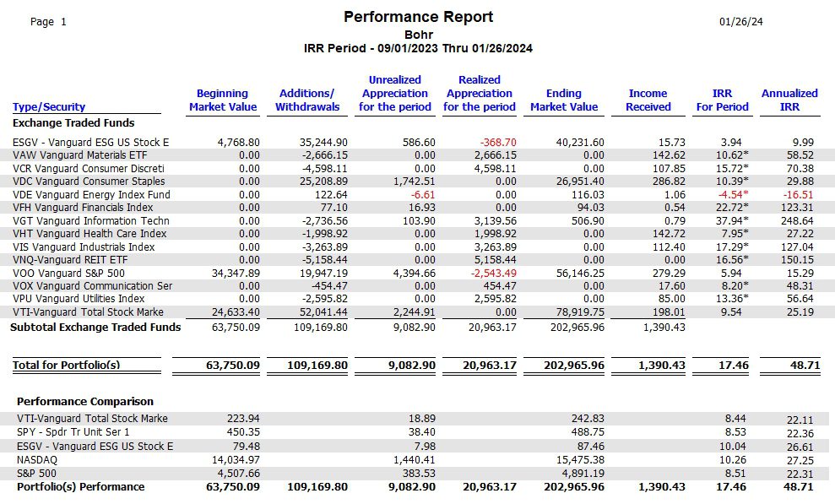This screenshot has height=504, width=835.
Task: Click the Type/Security column header
Action: point(49,107)
